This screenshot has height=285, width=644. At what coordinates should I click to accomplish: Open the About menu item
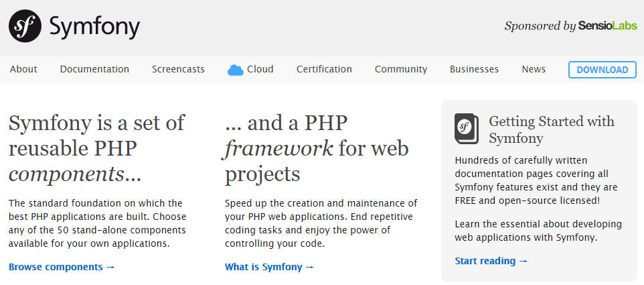click(23, 69)
